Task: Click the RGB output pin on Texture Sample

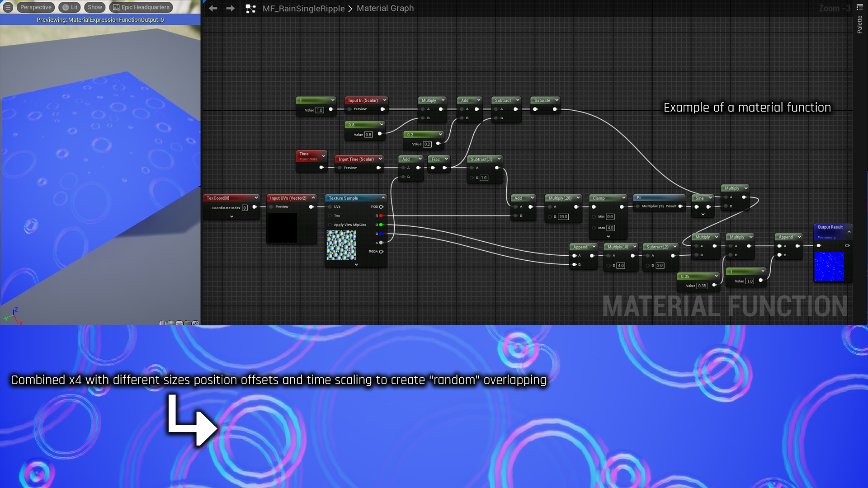Action: click(x=381, y=206)
